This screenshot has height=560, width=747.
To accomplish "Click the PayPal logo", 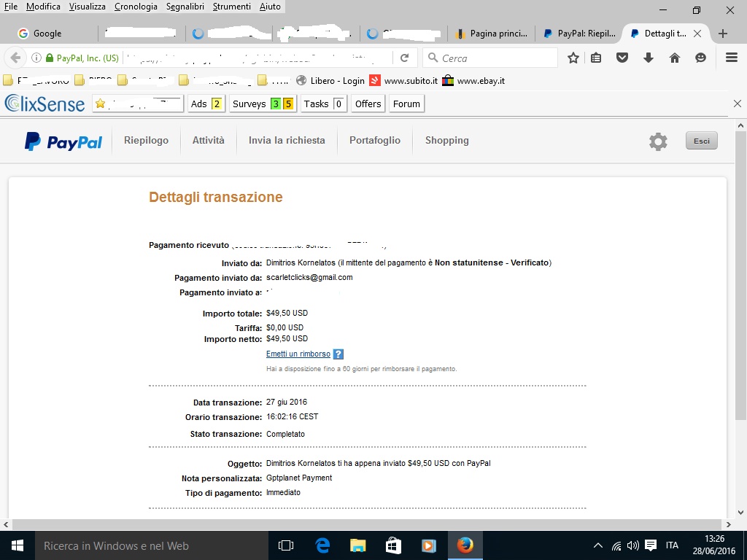I will pyautogui.click(x=63, y=141).
